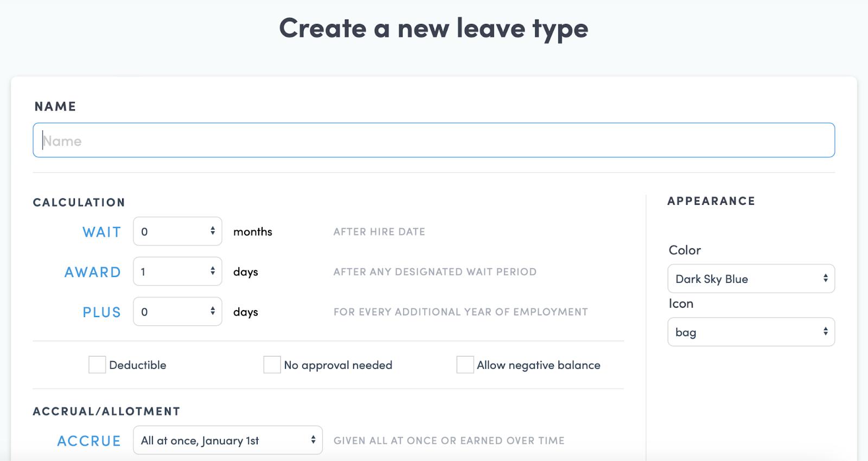Image resolution: width=868 pixels, height=461 pixels.
Task: Click the blue WAIT label
Action: pyautogui.click(x=101, y=232)
